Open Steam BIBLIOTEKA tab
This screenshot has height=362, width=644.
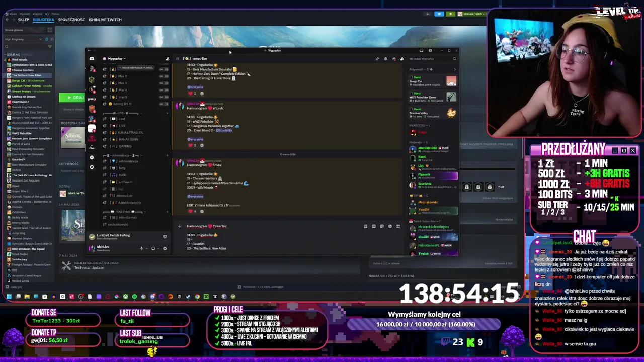43,20
